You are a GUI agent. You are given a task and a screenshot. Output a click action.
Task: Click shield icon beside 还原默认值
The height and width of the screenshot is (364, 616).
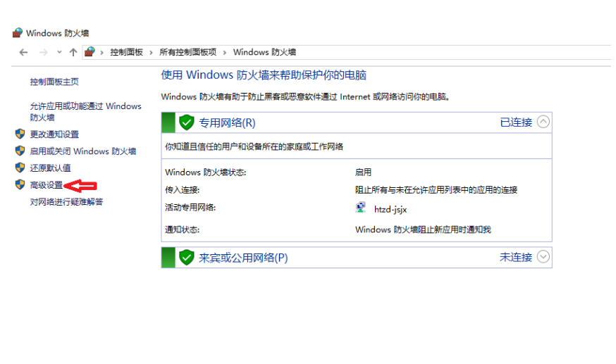click(x=20, y=168)
